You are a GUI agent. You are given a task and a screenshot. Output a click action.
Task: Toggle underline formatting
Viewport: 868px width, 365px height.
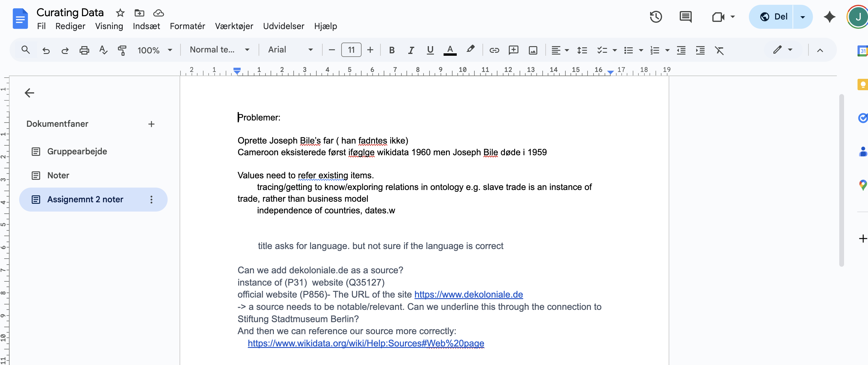point(430,50)
